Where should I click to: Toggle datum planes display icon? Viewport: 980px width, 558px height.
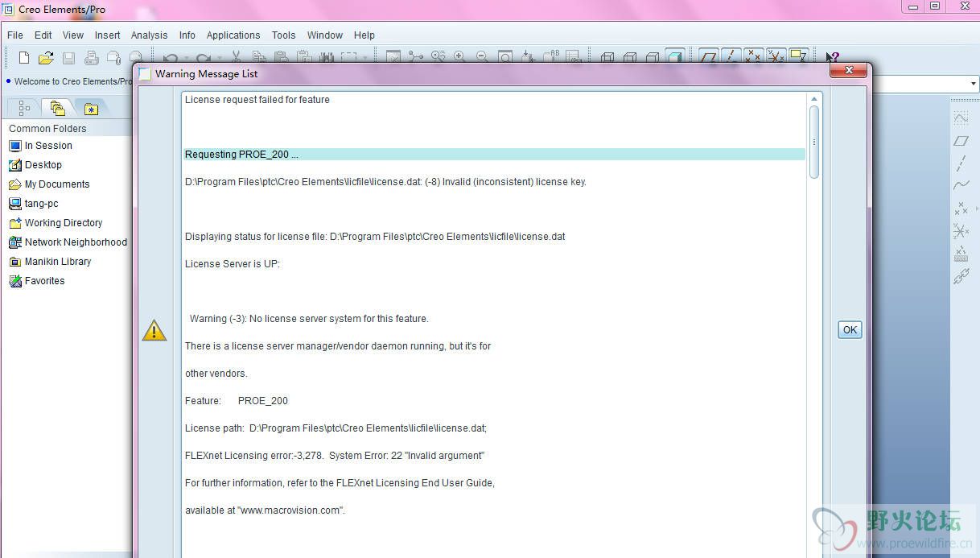pyautogui.click(x=708, y=57)
